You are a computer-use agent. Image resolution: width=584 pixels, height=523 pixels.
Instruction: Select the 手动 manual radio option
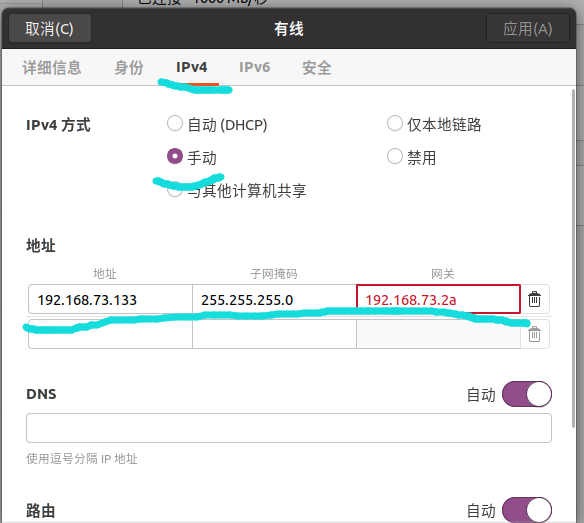(175, 156)
